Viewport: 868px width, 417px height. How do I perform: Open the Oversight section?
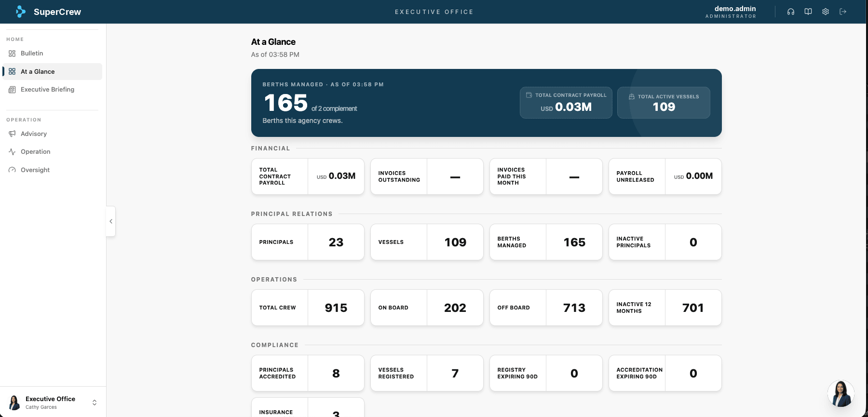pos(52,170)
